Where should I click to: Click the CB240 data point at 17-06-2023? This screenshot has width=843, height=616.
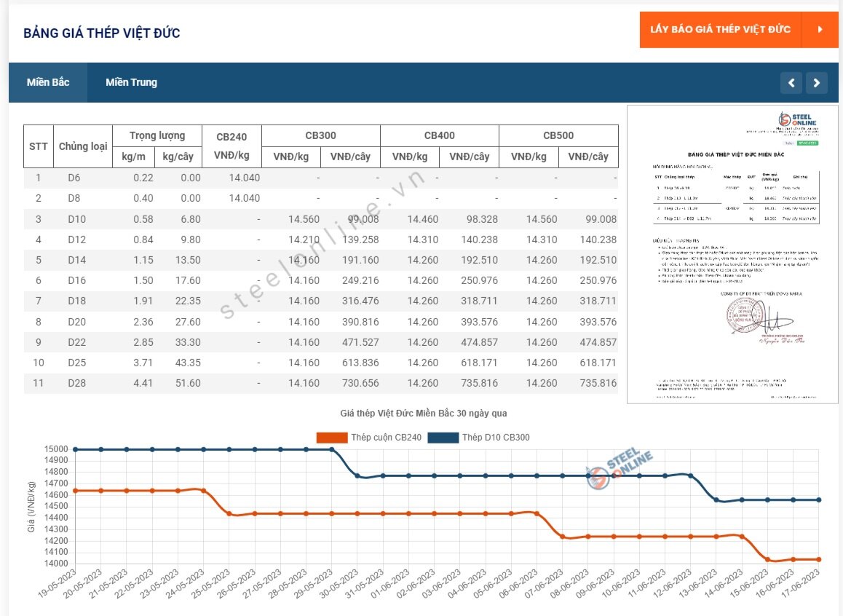point(819,559)
